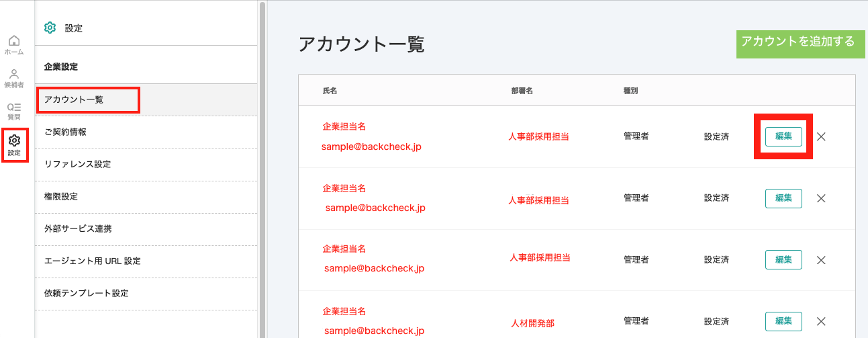
Task: Click the gear icon beside 設定 panel title
Action: [x=50, y=28]
